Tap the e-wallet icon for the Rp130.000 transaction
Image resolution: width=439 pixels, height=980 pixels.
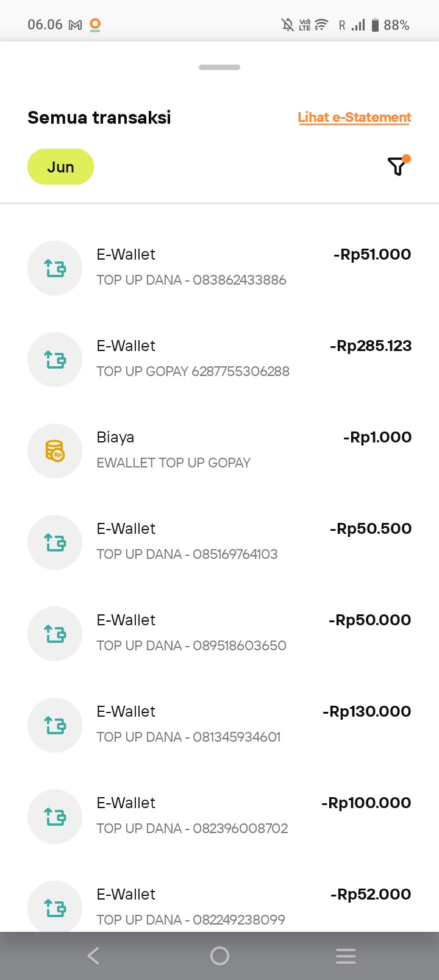[55, 725]
